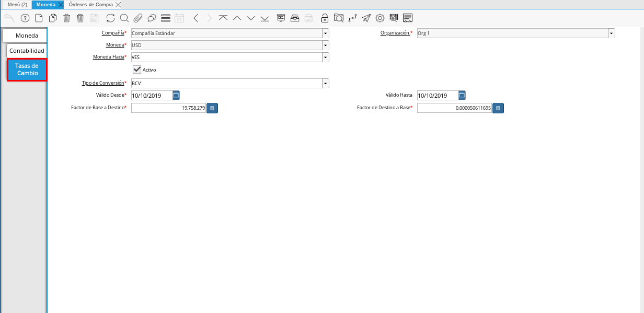Open the Válido Desde calendar picker
The height and width of the screenshot is (313, 644).
point(176,95)
